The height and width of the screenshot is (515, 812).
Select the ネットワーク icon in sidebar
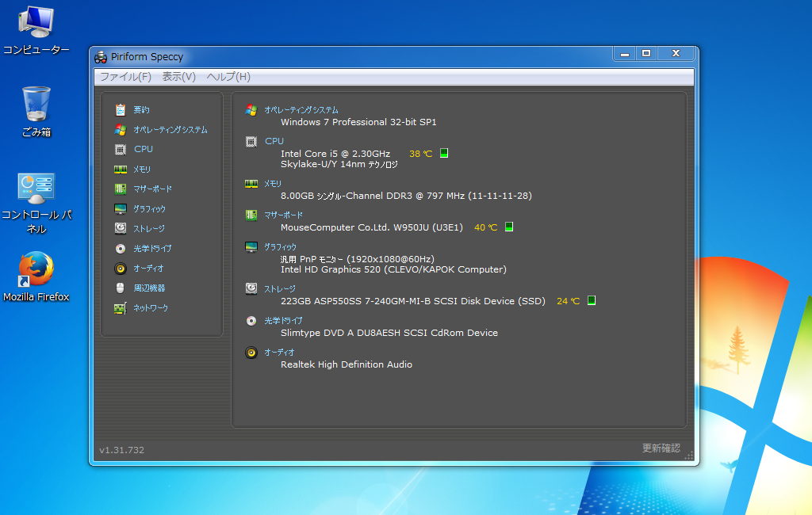pos(121,308)
